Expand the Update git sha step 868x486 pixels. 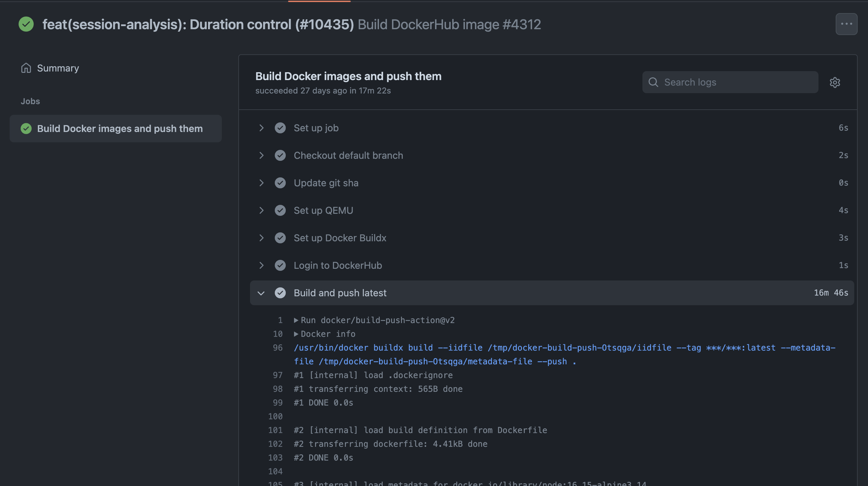click(262, 183)
